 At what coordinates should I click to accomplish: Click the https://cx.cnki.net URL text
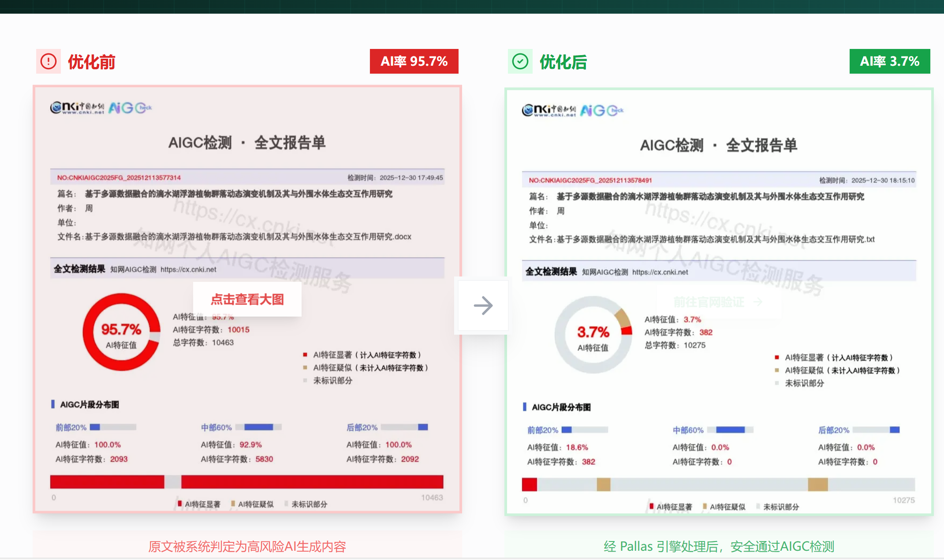click(189, 269)
